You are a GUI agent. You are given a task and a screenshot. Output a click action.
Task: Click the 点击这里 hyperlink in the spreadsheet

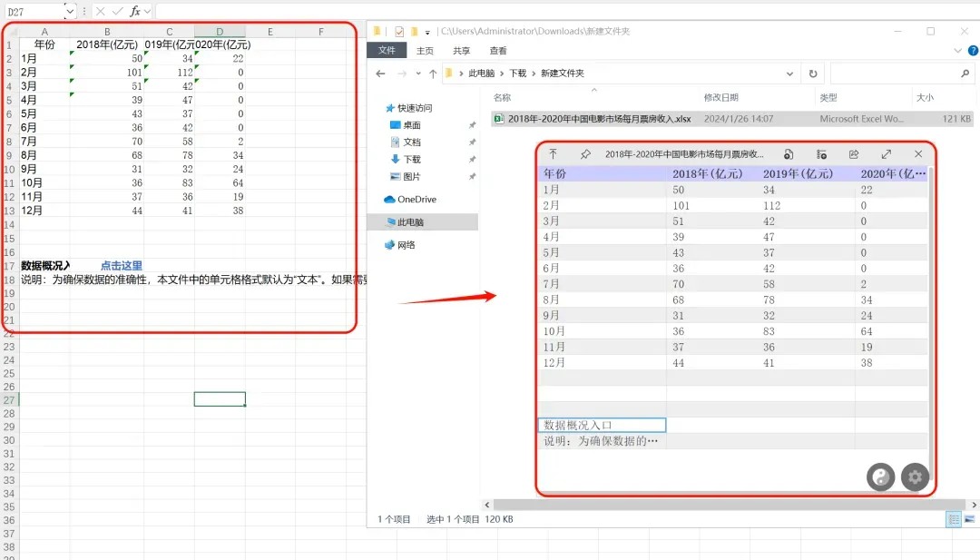pyautogui.click(x=122, y=266)
